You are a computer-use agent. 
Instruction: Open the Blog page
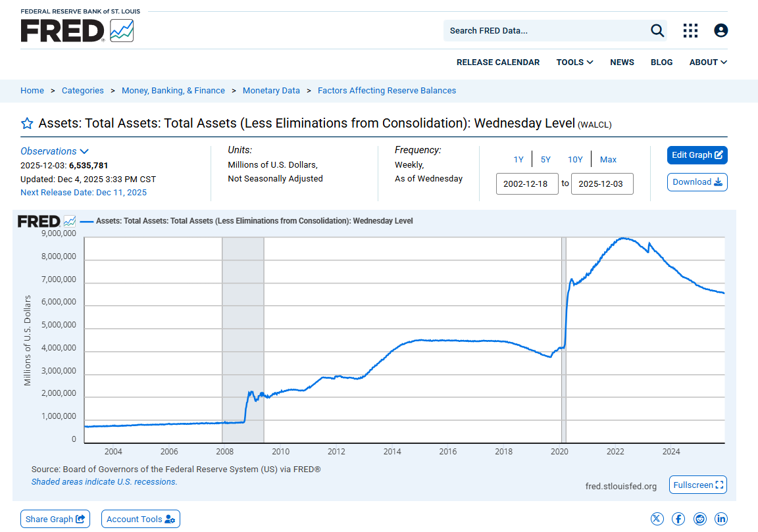click(x=661, y=62)
